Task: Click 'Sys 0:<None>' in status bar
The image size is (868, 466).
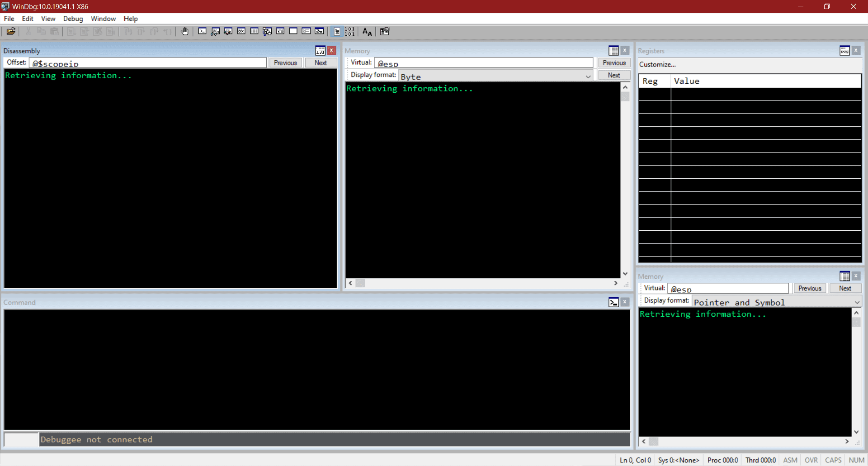Action: (x=679, y=460)
